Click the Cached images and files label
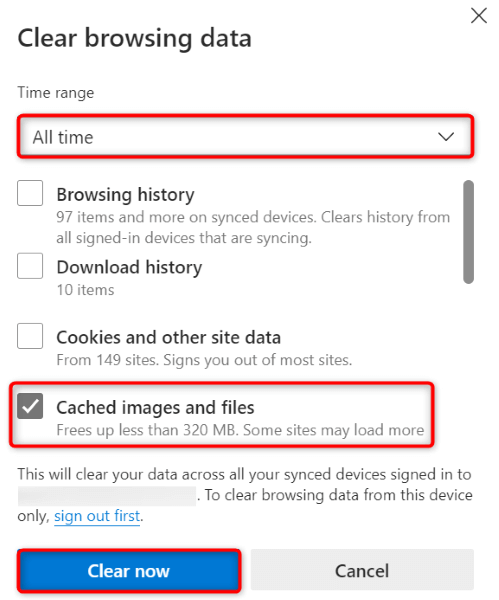This screenshot has width=499, height=600. 155,408
